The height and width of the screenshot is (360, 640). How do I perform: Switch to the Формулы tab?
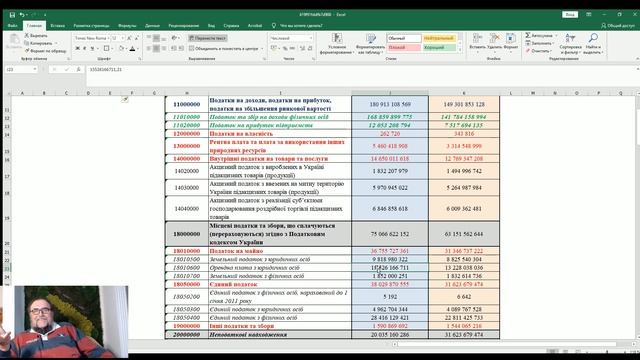(127, 26)
